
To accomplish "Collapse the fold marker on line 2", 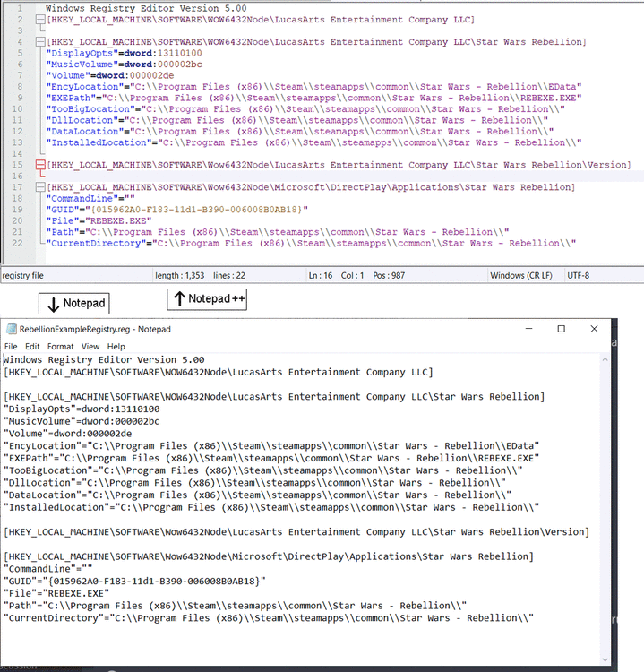I will 38,20.
